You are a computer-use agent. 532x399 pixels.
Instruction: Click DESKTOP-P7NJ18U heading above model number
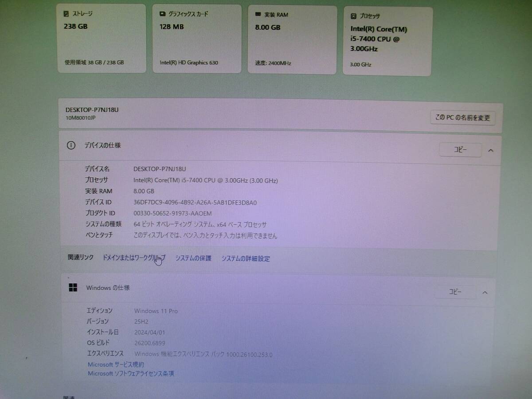92,110
